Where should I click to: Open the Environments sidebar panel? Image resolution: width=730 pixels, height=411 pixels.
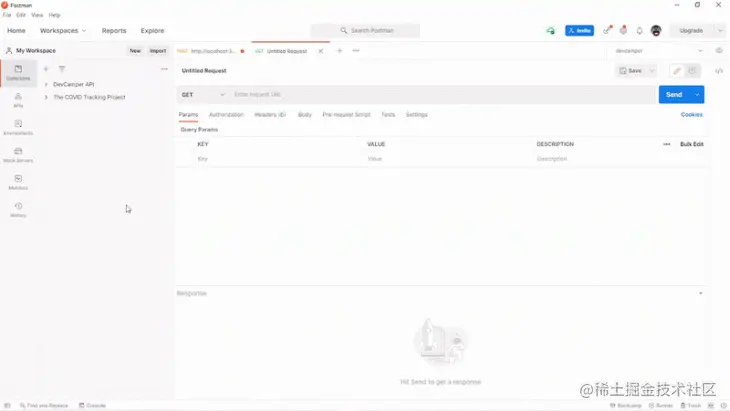click(18, 128)
